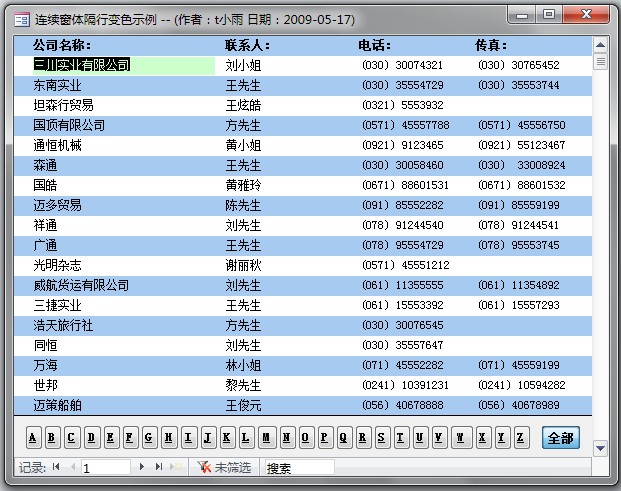This screenshot has height=491, width=621.
Task: Filter companies by letter J
Action: [x=208, y=438]
